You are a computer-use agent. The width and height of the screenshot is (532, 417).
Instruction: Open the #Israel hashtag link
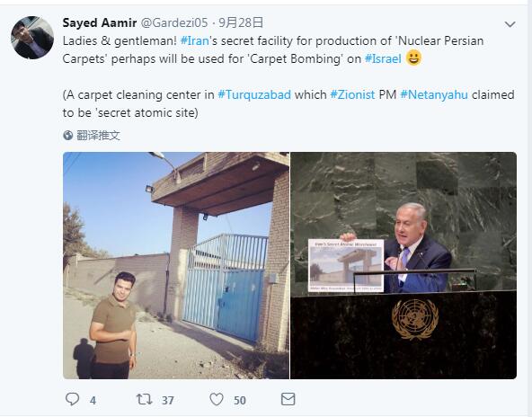tap(383, 58)
